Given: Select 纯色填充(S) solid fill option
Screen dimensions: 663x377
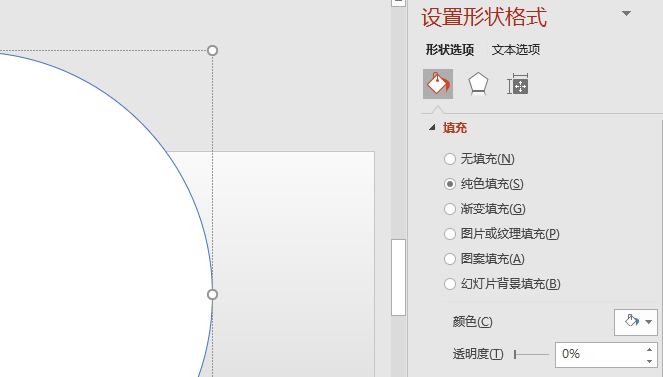Looking at the screenshot, I should 484,184.
